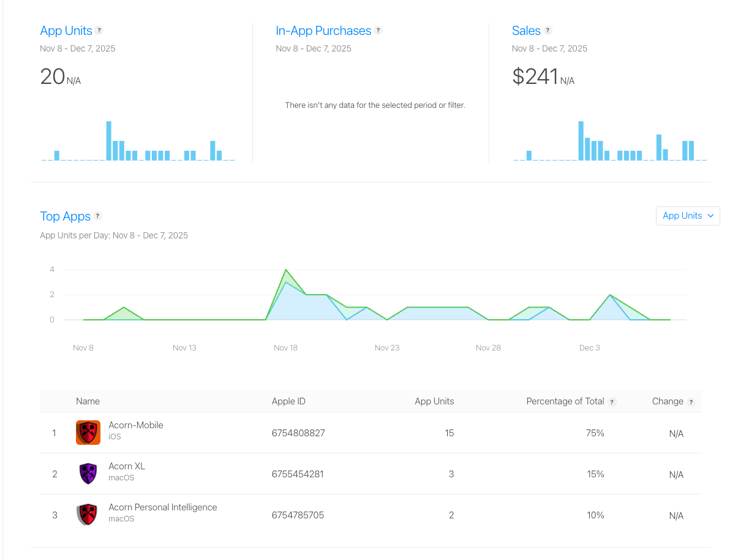Click the 20 app units total
The width and height of the screenshot is (738, 560).
tap(53, 77)
